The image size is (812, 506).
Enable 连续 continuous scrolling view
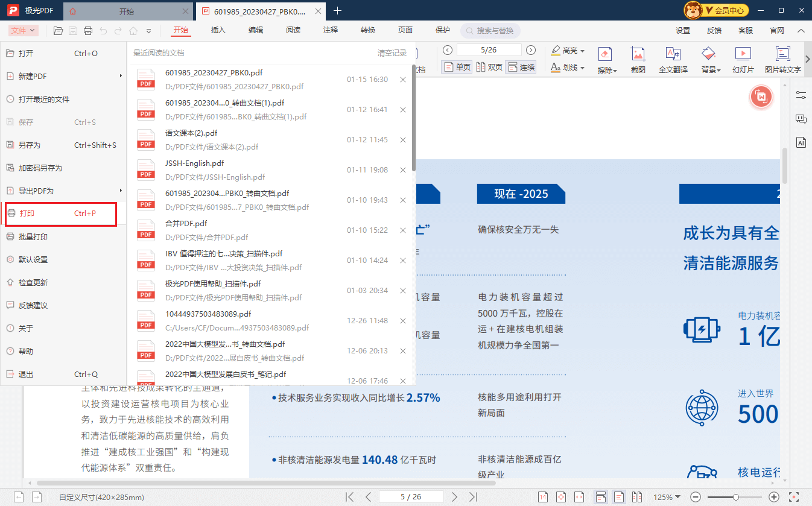[x=521, y=66]
